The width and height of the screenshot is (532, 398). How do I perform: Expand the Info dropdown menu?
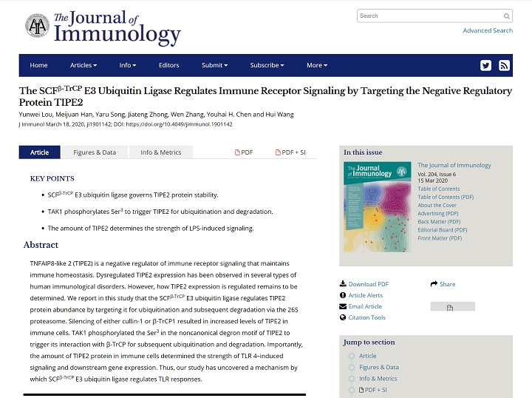128,65
